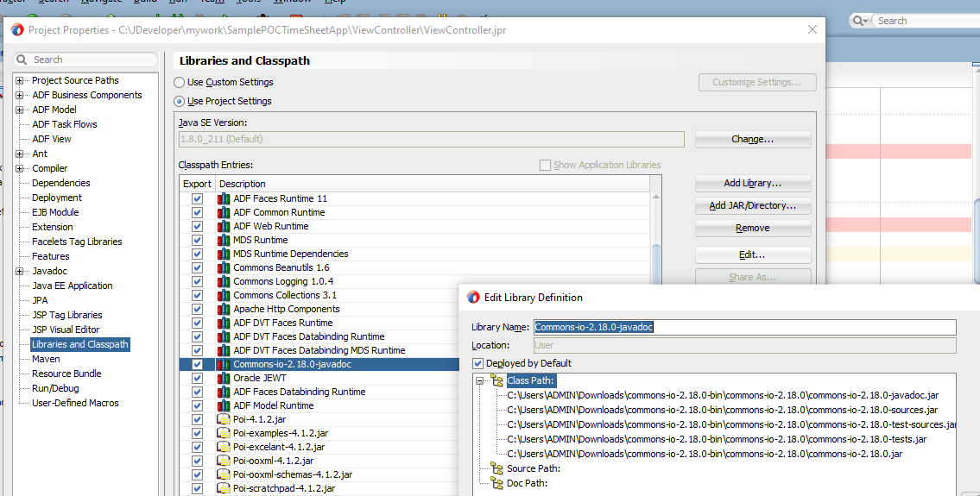980x496 pixels.
Task: Click the magnifier icon in the properties search box
Action: tap(22, 60)
